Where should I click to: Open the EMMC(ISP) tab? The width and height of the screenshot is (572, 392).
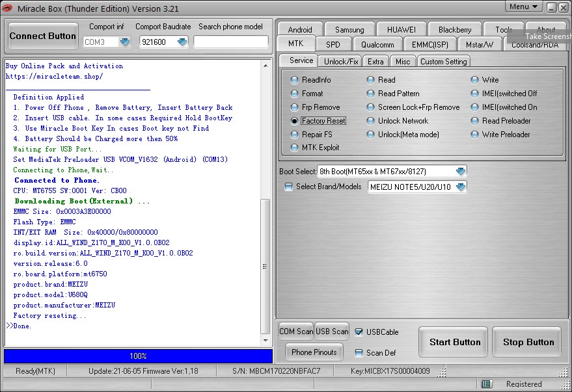tap(429, 44)
